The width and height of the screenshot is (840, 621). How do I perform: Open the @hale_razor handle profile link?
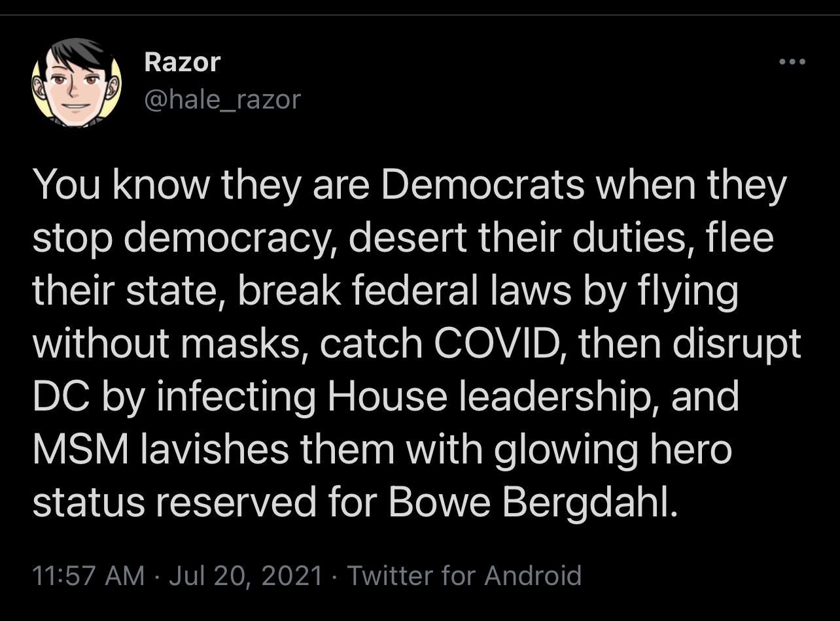[x=222, y=99]
